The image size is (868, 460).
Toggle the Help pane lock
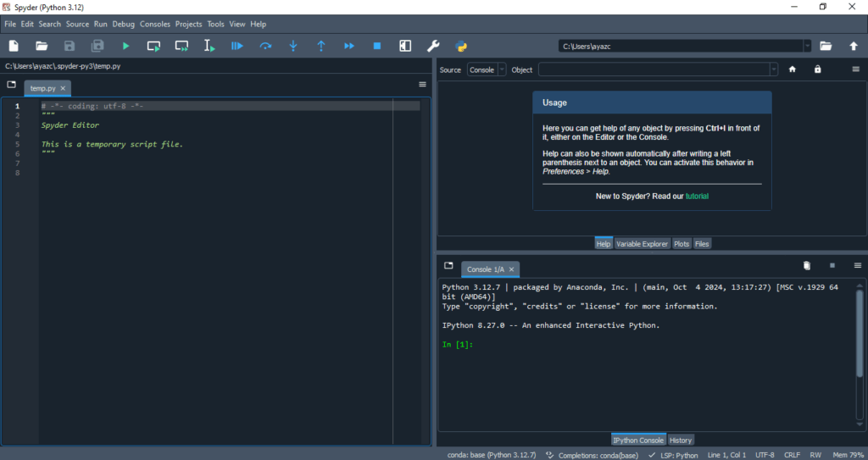click(x=818, y=69)
